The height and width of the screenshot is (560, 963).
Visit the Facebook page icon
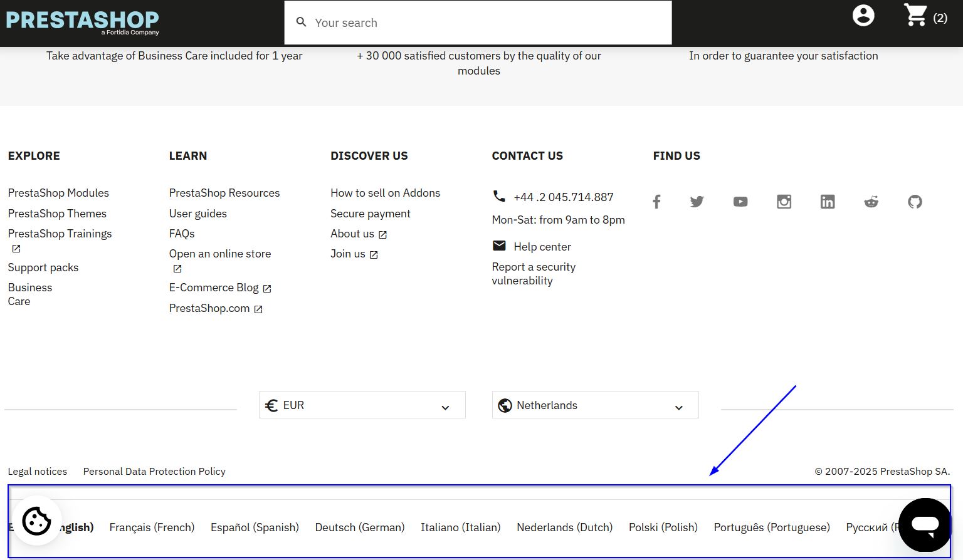[656, 202]
